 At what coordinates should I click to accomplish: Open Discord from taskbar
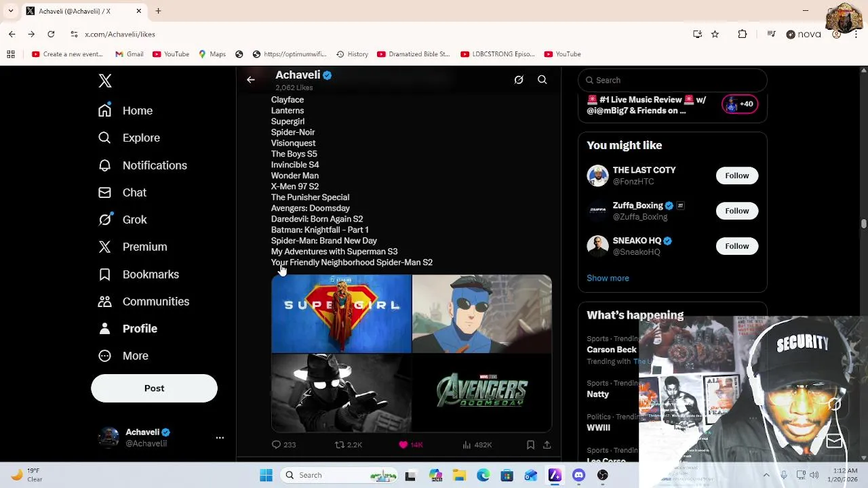click(578, 475)
